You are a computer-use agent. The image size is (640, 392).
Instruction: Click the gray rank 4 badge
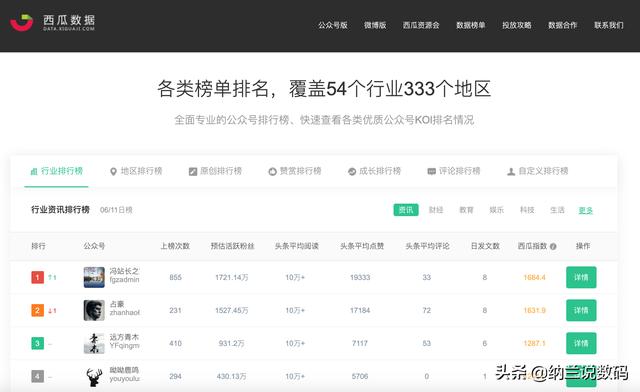click(x=38, y=376)
